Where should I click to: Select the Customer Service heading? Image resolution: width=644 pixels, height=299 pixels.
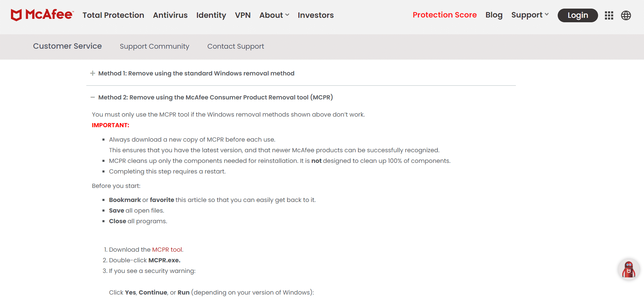pos(67,46)
